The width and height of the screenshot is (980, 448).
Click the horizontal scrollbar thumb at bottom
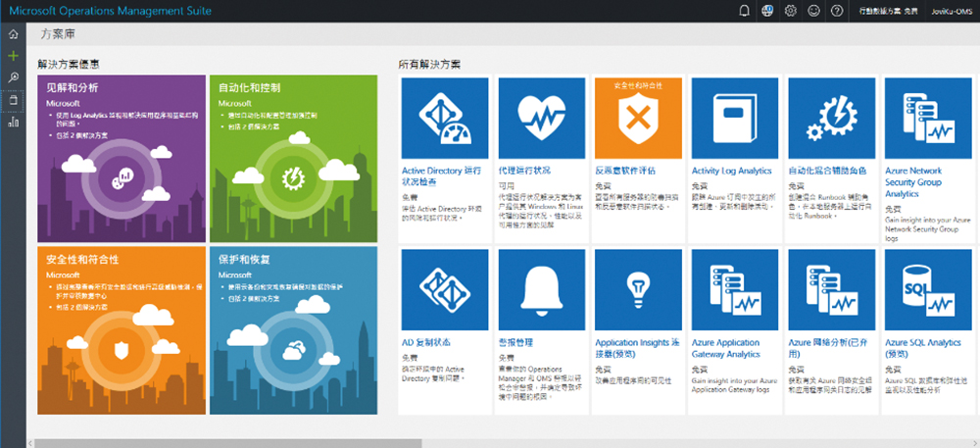pos(228,443)
